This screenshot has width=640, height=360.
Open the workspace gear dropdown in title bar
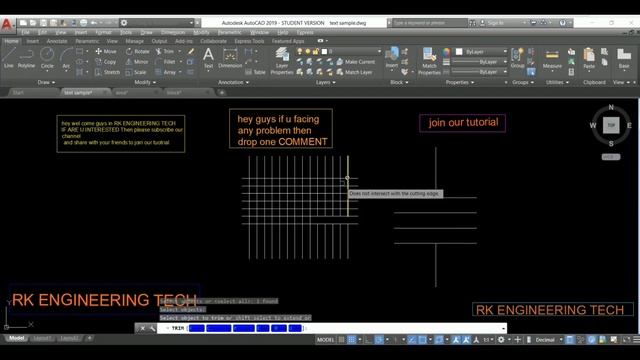pyautogui.click(x=157, y=23)
